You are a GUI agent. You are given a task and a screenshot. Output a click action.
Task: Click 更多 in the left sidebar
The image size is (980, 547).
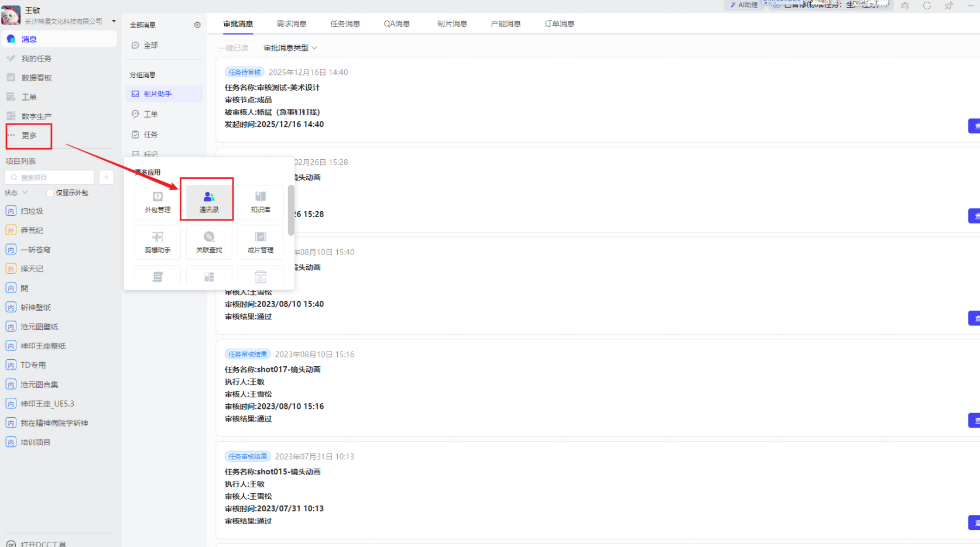click(x=29, y=136)
